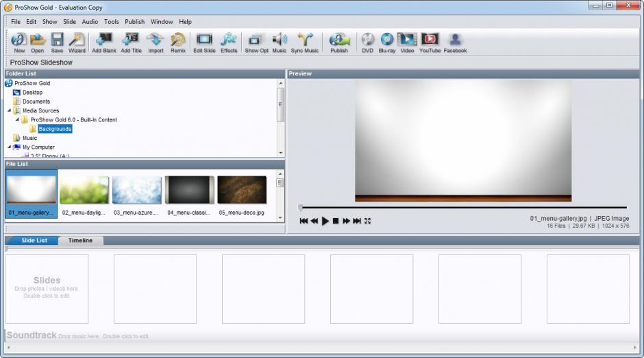Click the Sync Music icon
Image resolution: width=644 pixels, height=358 pixels.
pyautogui.click(x=305, y=43)
